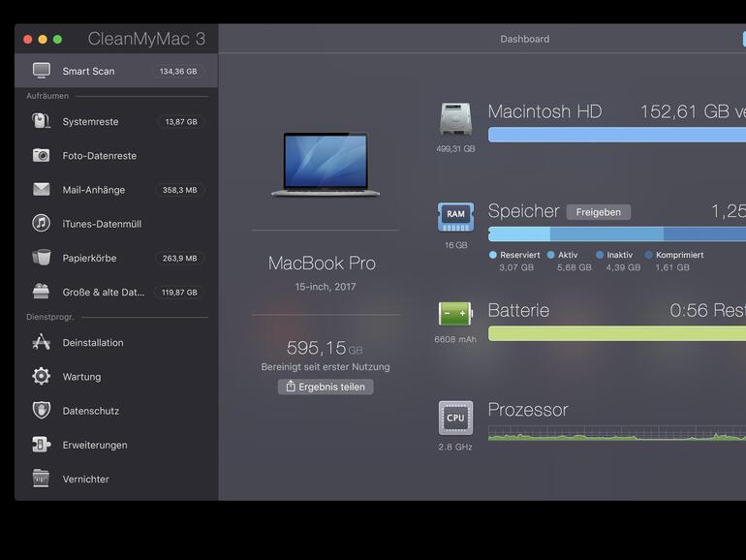The image size is (746, 560).
Task: Click the Erweiterungen plug-in icon
Action: click(42, 445)
